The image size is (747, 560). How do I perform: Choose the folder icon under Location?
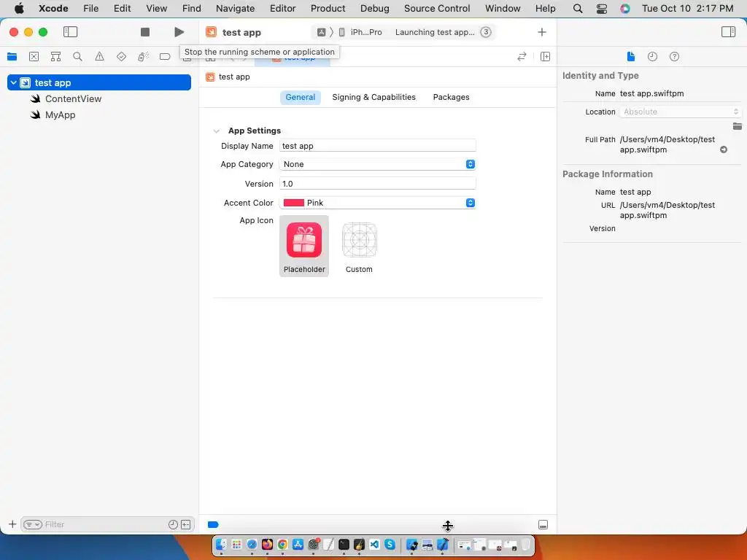737,126
